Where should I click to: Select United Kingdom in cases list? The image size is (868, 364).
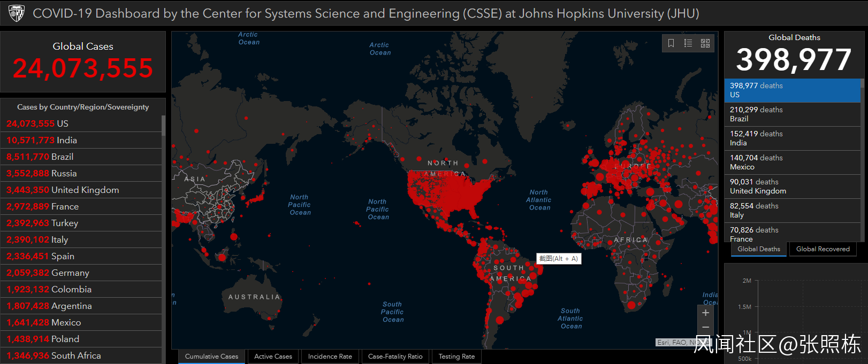pyautogui.click(x=81, y=190)
